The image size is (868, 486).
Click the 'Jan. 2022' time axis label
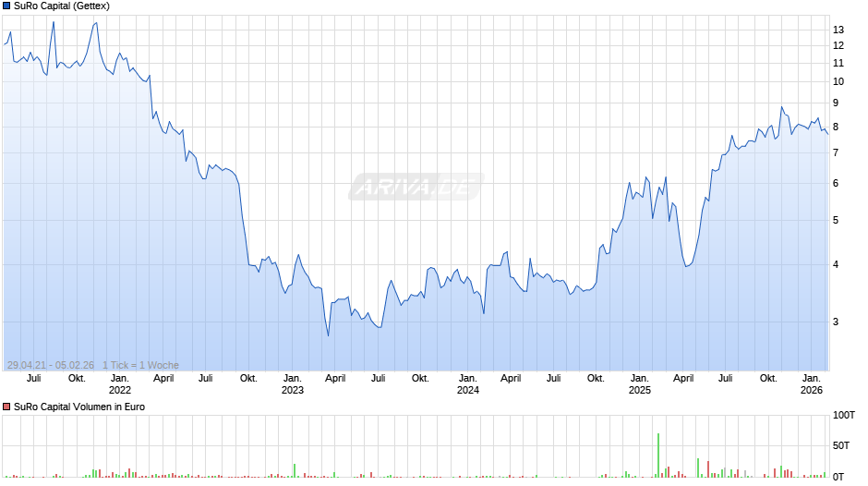click(119, 384)
